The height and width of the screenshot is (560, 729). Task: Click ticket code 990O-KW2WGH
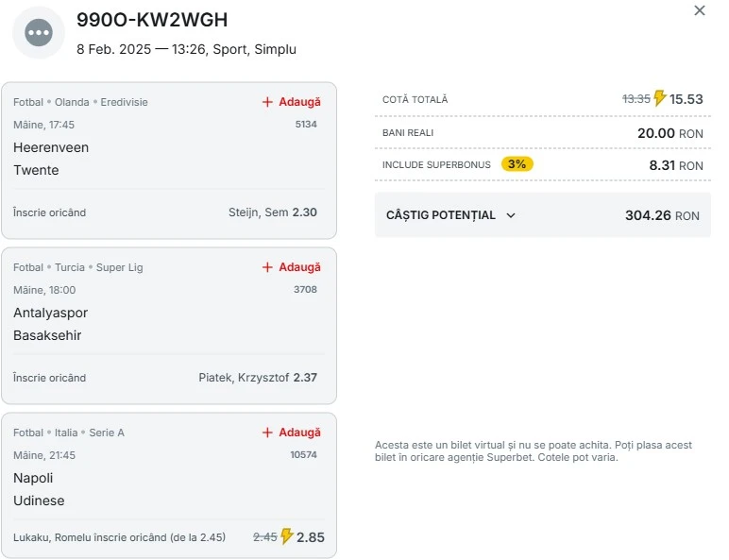click(x=152, y=20)
